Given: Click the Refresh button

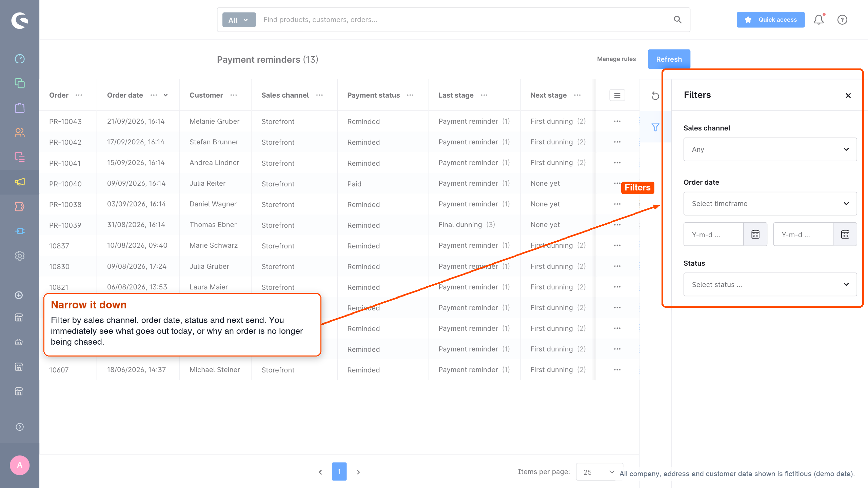Looking at the screenshot, I should coord(669,59).
